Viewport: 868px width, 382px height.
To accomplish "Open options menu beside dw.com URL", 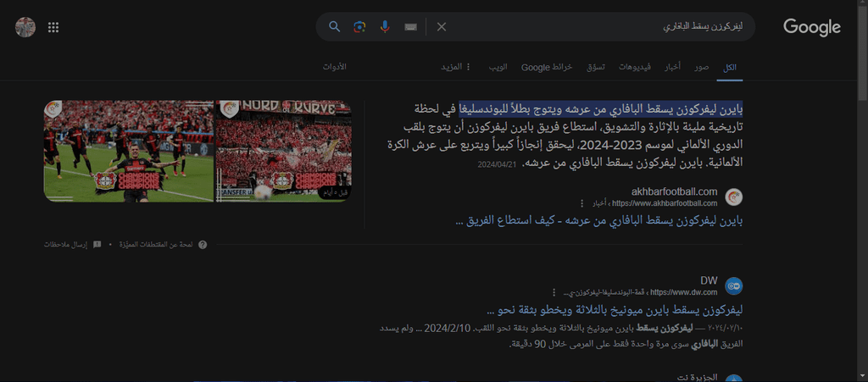I will click(x=554, y=292).
